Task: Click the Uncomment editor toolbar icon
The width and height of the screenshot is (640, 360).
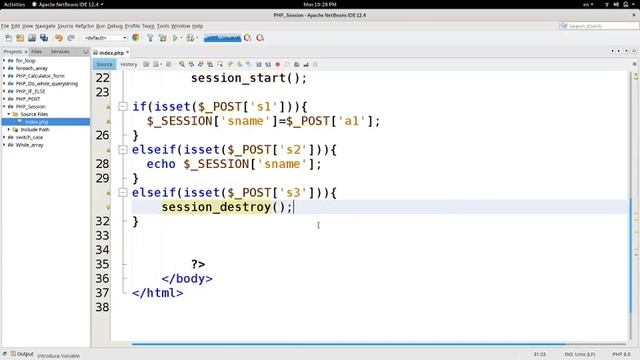Action: [306, 64]
